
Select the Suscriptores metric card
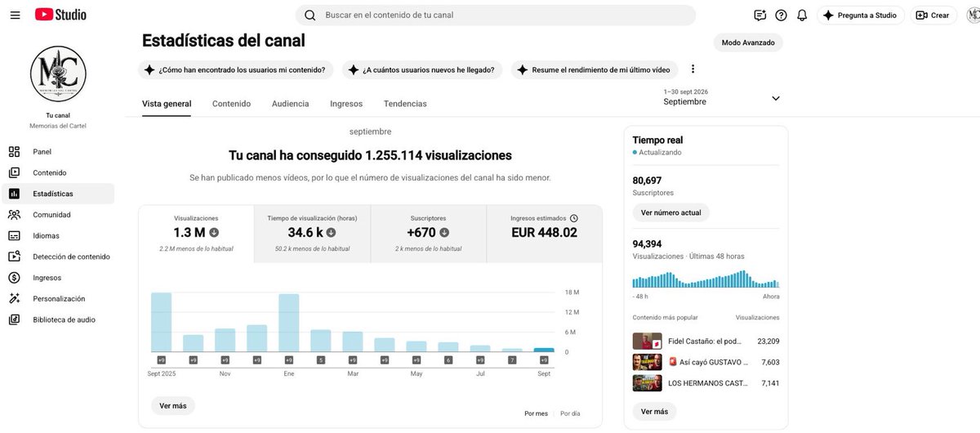coord(428,234)
